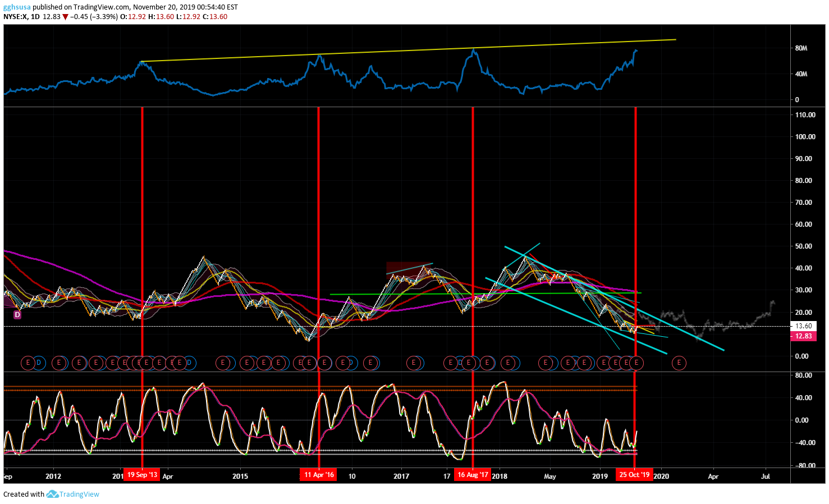This screenshot has height=504, width=829.
Task: Click the 2018 label on the time axis
Action: tap(500, 476)
